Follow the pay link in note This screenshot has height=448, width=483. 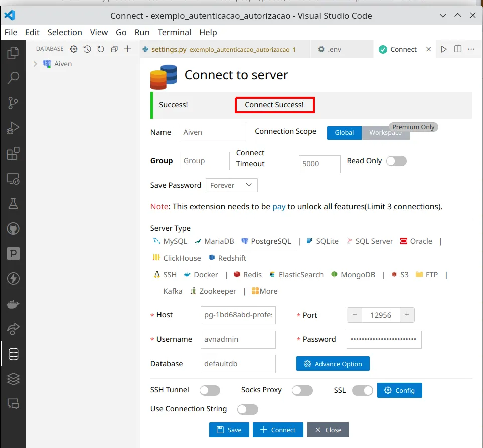(x=279, y=206)
